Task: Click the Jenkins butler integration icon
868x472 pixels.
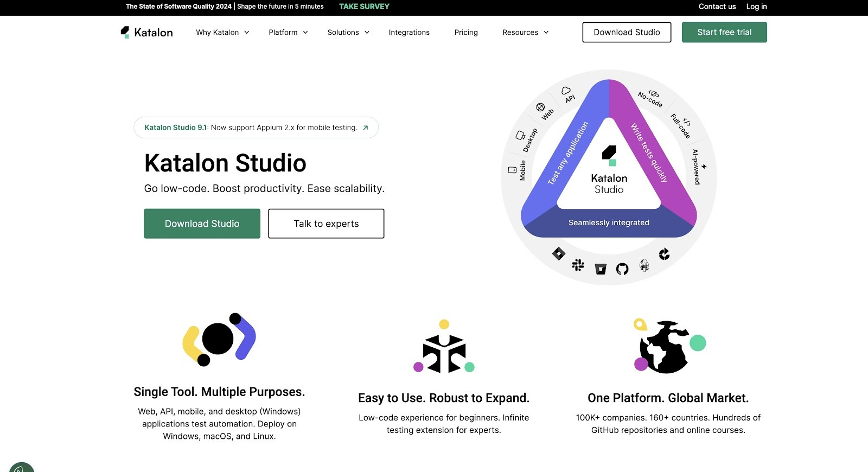Action: click(644, 265)
